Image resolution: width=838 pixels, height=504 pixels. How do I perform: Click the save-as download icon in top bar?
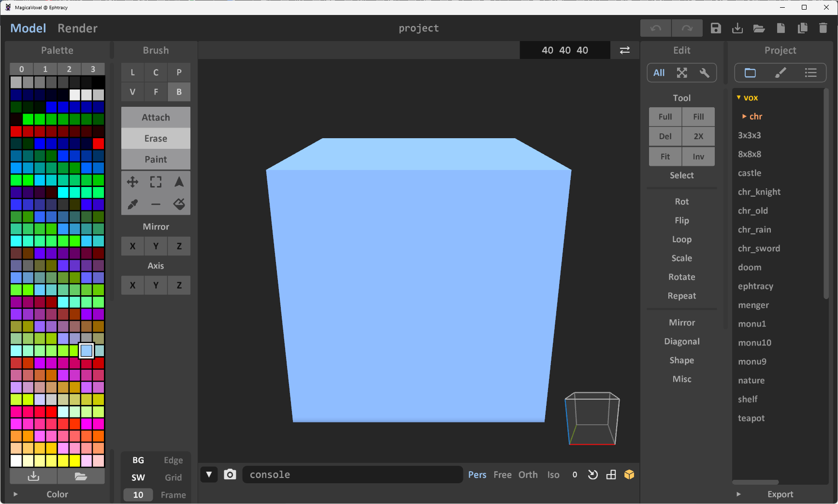737,29
